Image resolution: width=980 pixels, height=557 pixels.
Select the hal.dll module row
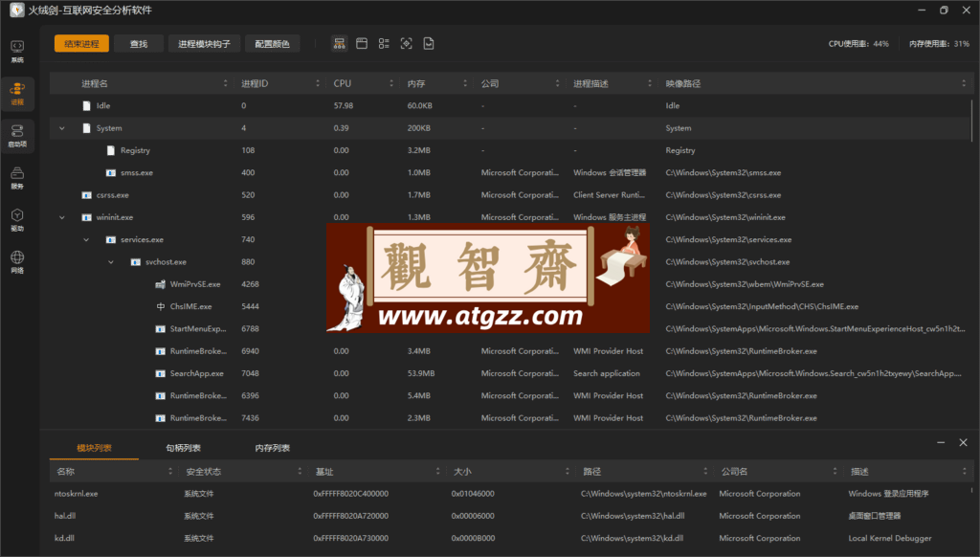point(511,516)
